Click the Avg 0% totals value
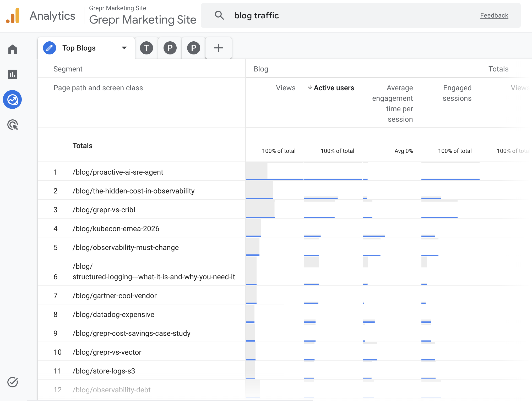 pyautogui.click(x=404, y=151)
